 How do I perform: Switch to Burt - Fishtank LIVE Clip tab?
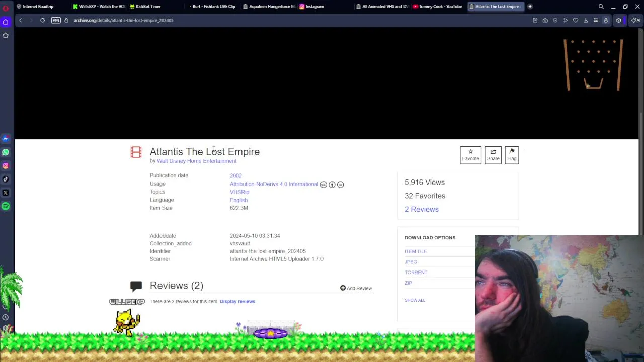coord(211,7)
